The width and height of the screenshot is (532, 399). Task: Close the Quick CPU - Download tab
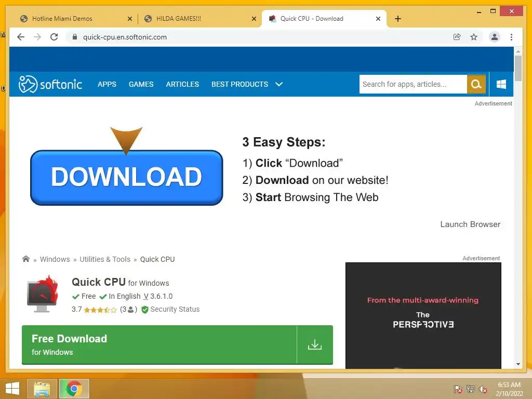click(x=378, y=19)
